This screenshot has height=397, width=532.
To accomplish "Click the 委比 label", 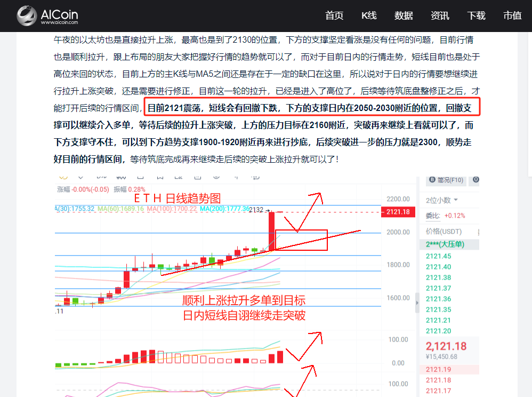I will coord(433,216).
